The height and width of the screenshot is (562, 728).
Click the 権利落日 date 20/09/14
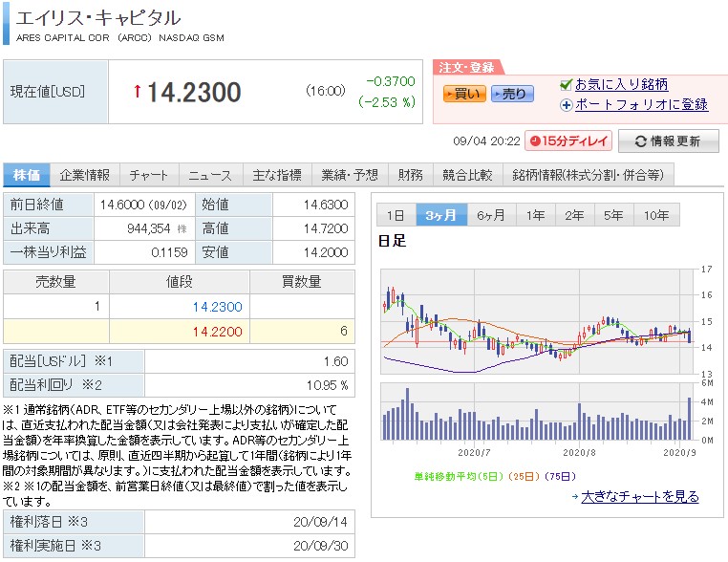coord(320,522)
